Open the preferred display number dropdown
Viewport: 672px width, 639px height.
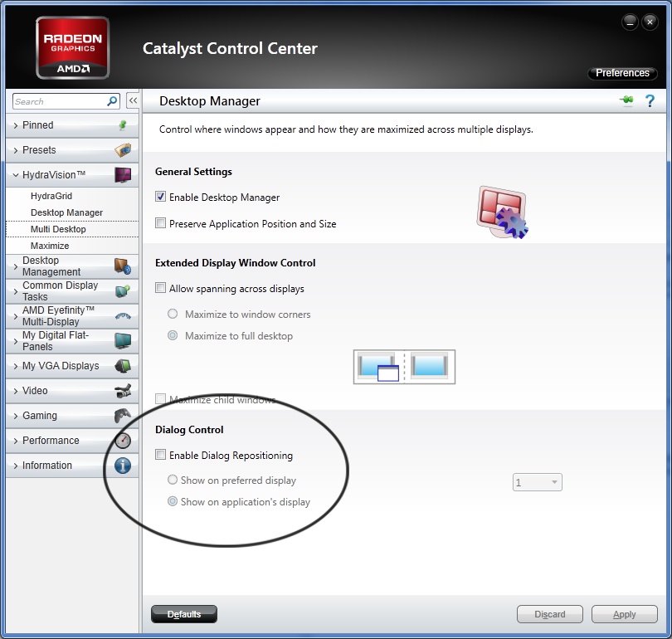[537, 482]
